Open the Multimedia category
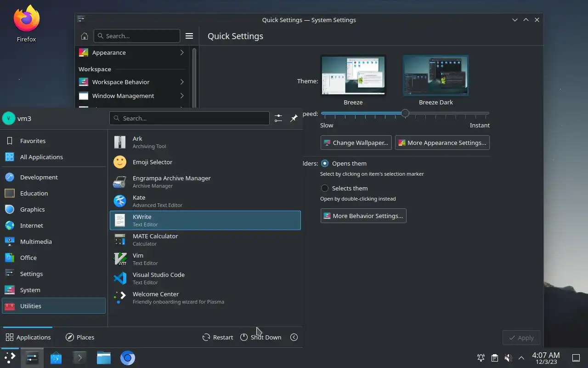 click(54, 241)
